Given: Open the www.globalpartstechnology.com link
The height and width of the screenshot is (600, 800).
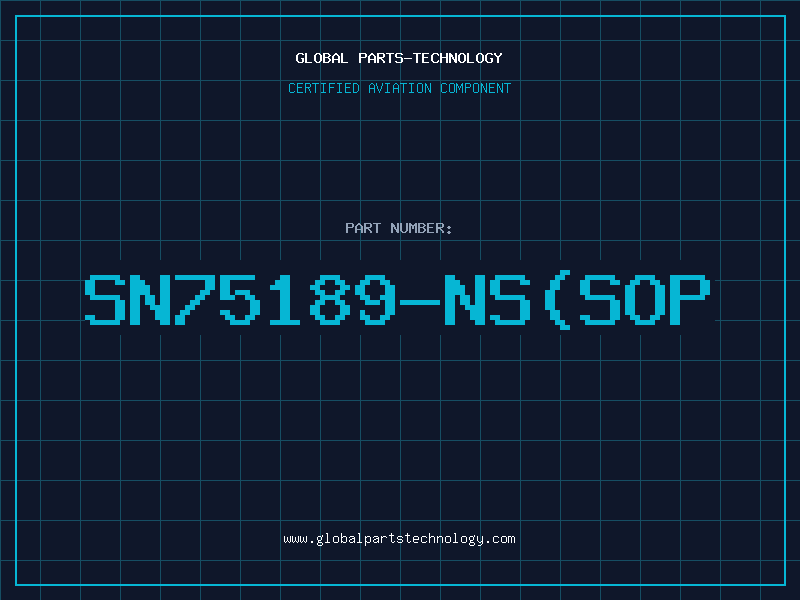Looking at the screenshot, I should click(x=399, y=539).
